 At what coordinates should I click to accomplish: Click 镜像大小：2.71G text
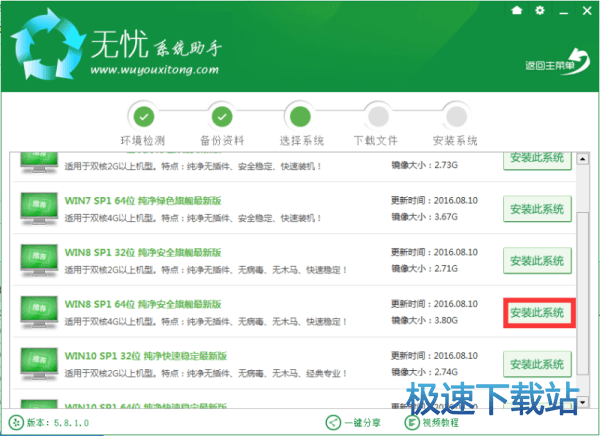tap(424, 268)
